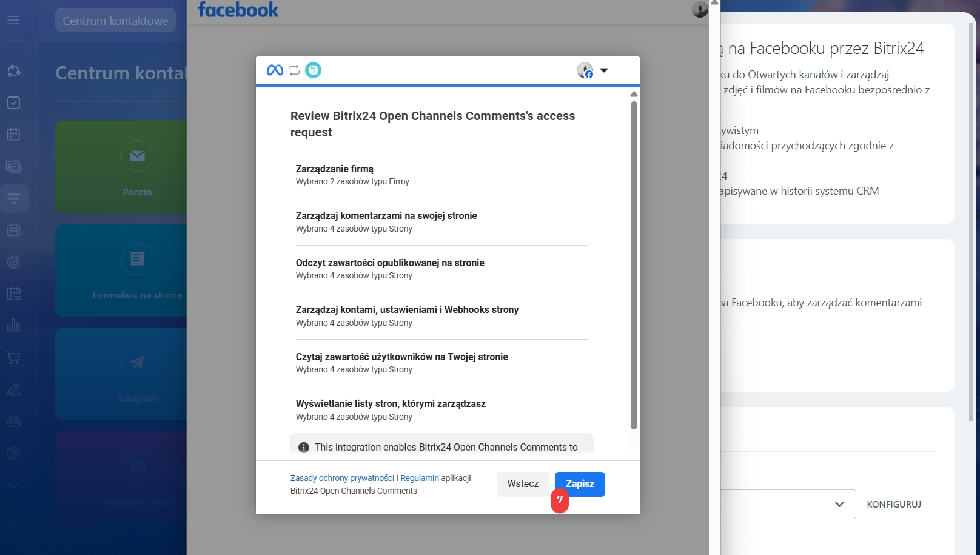The height and width of the screenshot is (555, 980).
Task: Open the page selection dropdown beside KONFIGURUJ
Action: click(x=788, y=504)
